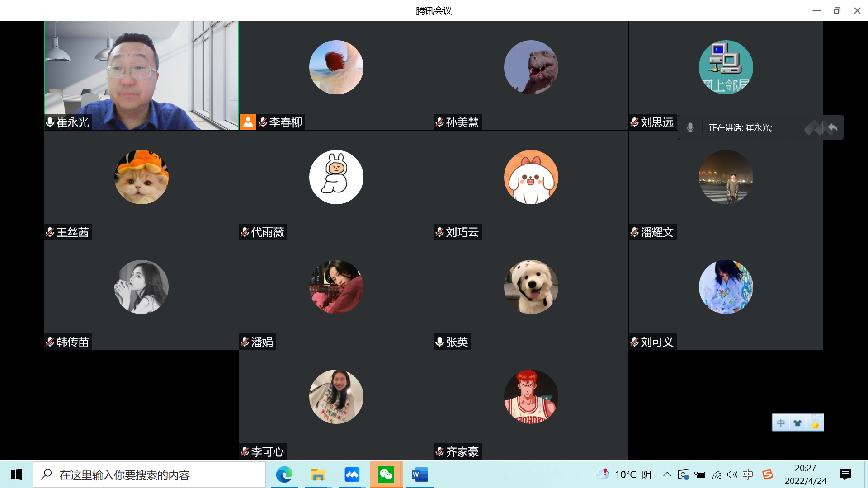Click the return arrow on floating speaker bar
This screenshot has width=868, height=488.
(x=833, y=128)
